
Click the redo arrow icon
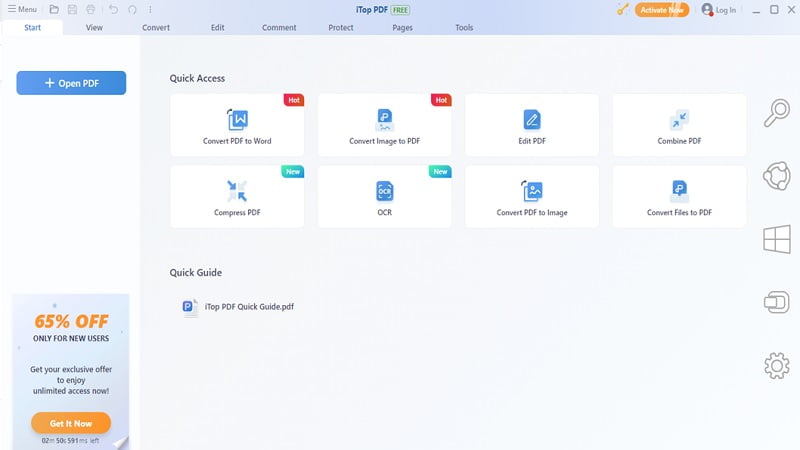132,9
